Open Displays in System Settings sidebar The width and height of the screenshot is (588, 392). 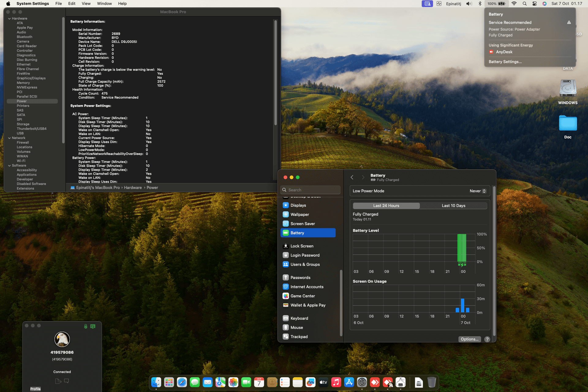[x=298, y=205]
